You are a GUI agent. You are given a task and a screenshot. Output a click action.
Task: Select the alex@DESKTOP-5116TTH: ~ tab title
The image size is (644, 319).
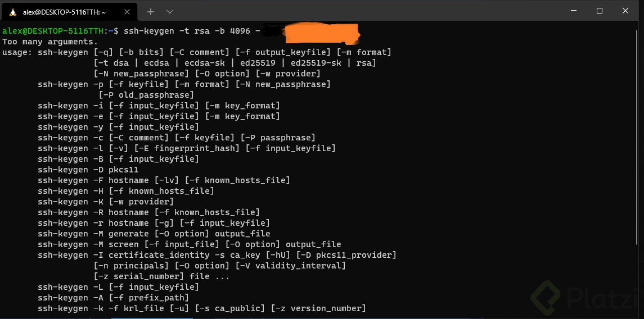pos(65,12)
